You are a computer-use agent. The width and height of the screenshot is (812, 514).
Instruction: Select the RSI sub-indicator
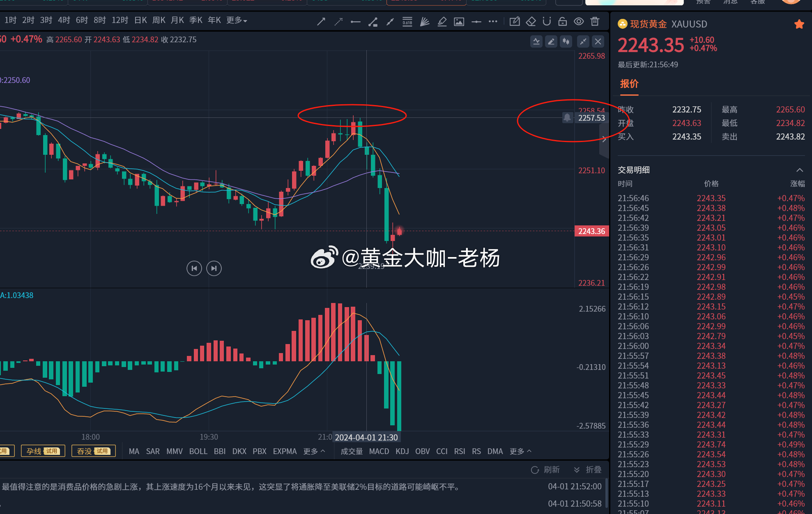click(x=460, y=451)
